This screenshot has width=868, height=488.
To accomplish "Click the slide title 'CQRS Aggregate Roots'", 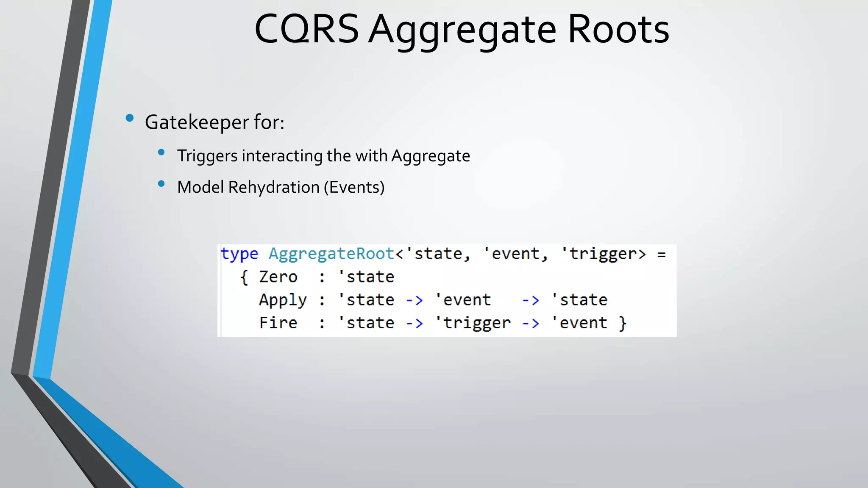I will pos(462,30).
